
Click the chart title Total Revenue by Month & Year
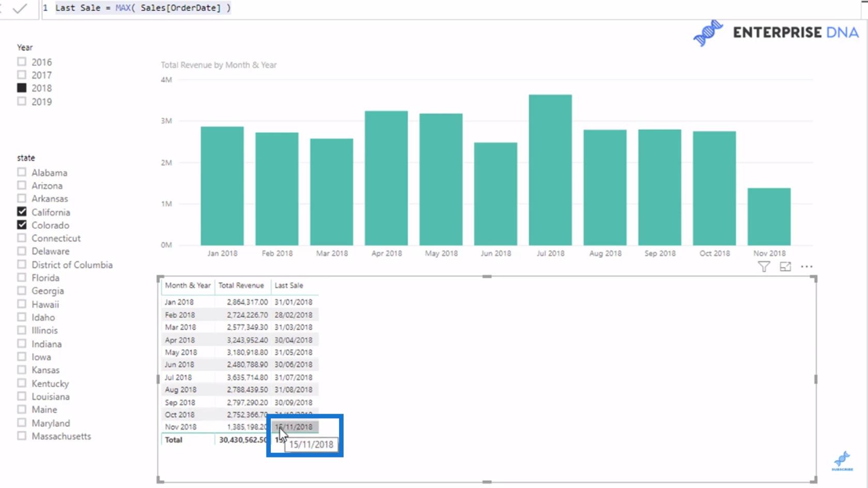[x=219, y=65]
